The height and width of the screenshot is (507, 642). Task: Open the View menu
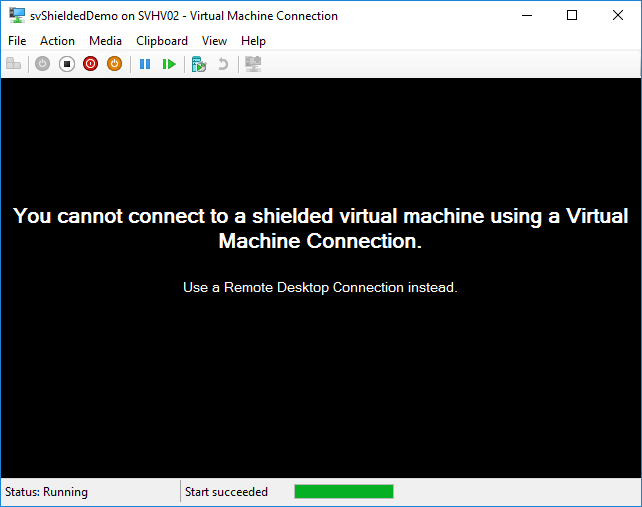214,41
